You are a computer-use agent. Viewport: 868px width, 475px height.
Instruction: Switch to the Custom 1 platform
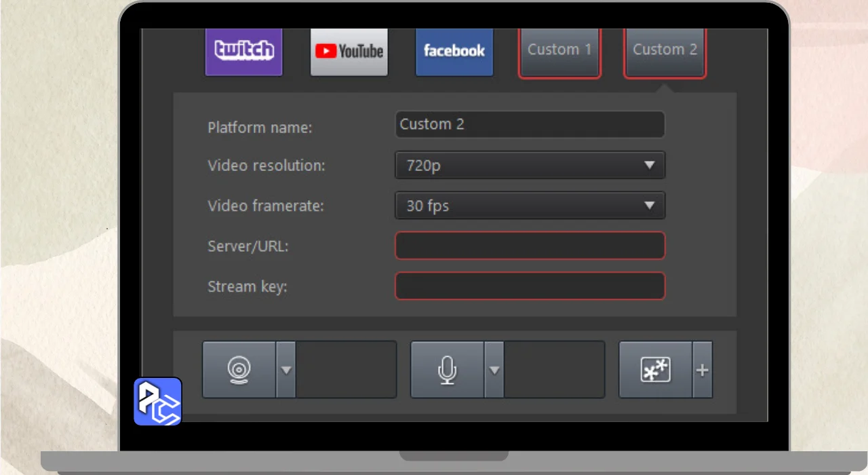point(559,52)
